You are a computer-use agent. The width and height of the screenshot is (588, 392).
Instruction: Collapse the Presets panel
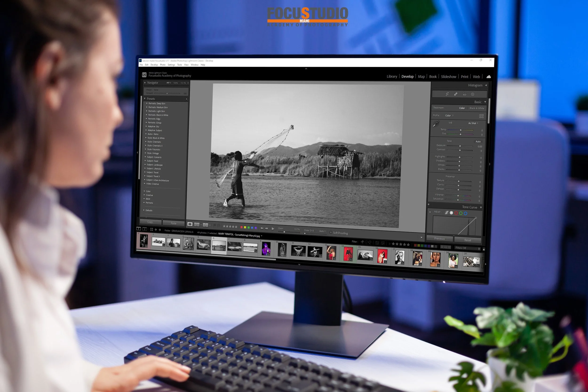point(145,99)
